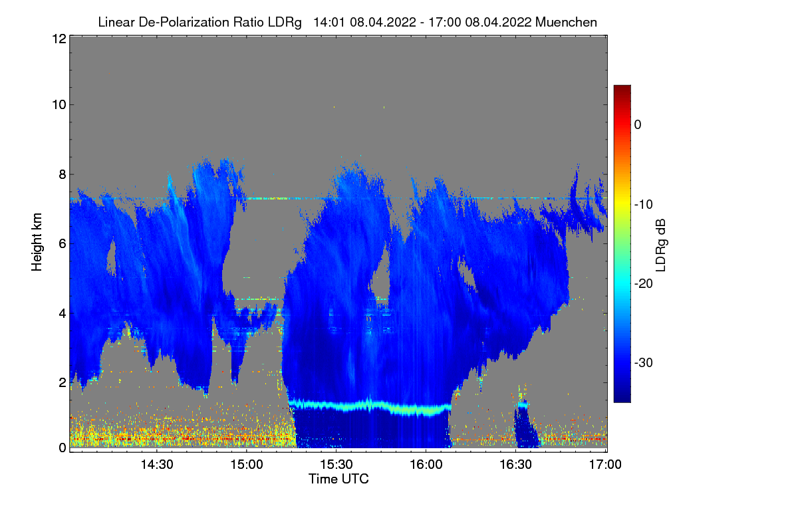Screen dimensions: 798x532
Task: Click the '15:30' time tick label
Action: click(x=336, y=464)
